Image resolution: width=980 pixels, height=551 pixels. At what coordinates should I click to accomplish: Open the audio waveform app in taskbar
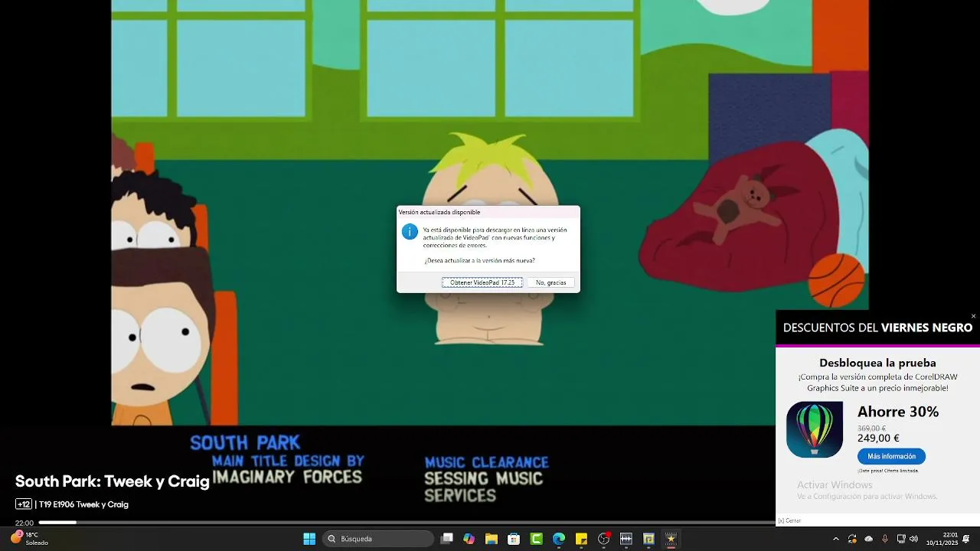626,539
